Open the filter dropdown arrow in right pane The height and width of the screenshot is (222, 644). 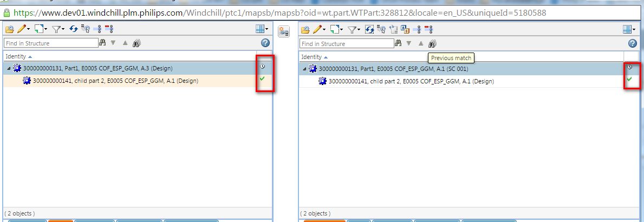tap(359, 30)
